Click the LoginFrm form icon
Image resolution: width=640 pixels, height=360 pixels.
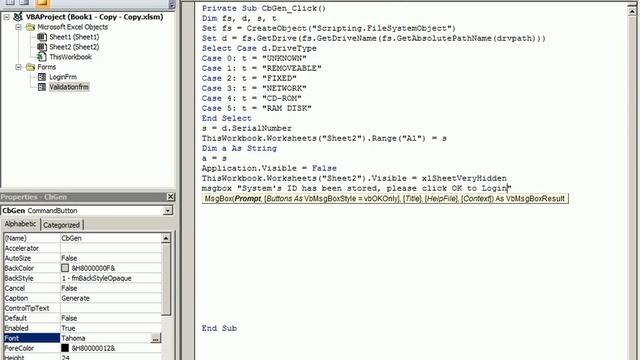[42, 77]
